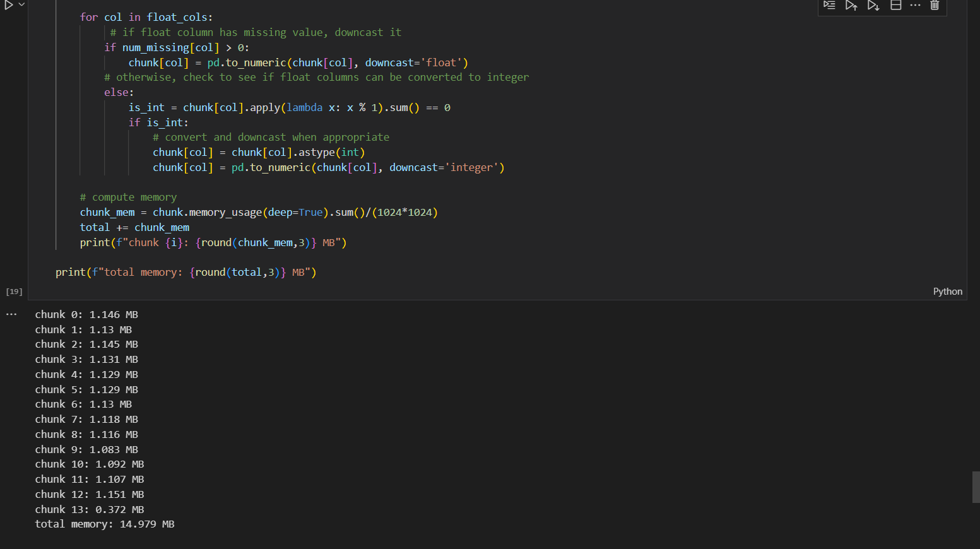Click the output line 'chunk 13: 0.372 MB'

click(x=90, y=509)
